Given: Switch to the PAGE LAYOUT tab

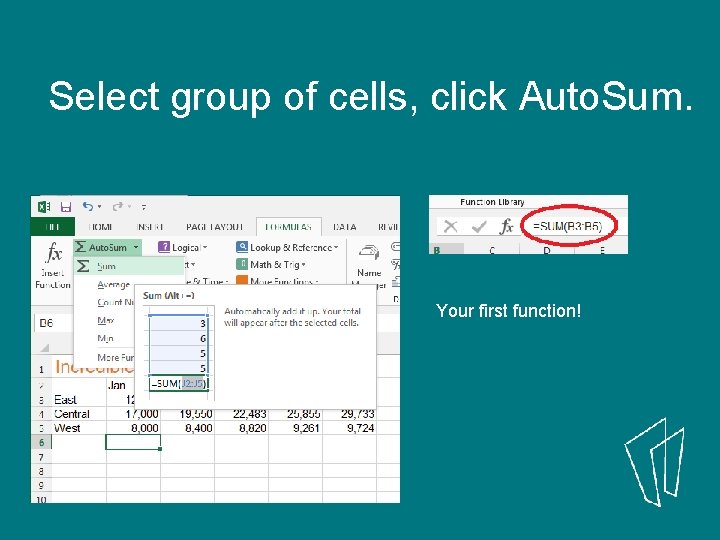Looking at the screenshot, I should click(214, 227).
